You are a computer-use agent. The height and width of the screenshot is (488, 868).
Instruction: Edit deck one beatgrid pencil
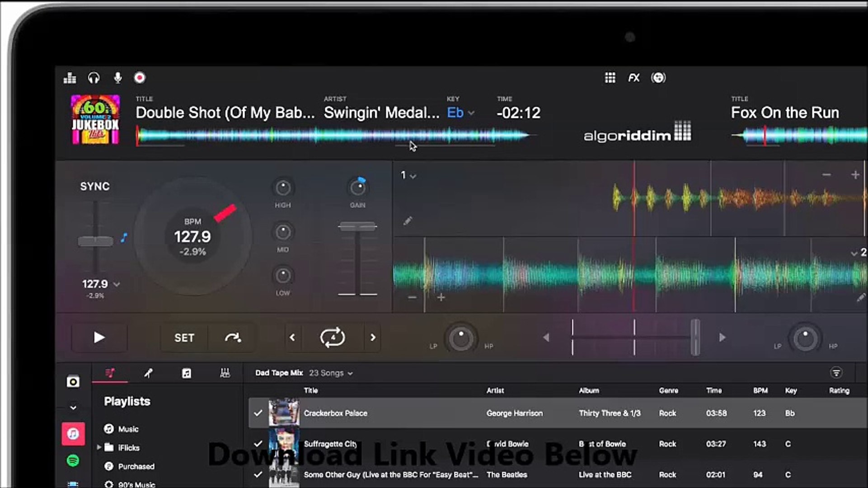(x=408, y=221)
